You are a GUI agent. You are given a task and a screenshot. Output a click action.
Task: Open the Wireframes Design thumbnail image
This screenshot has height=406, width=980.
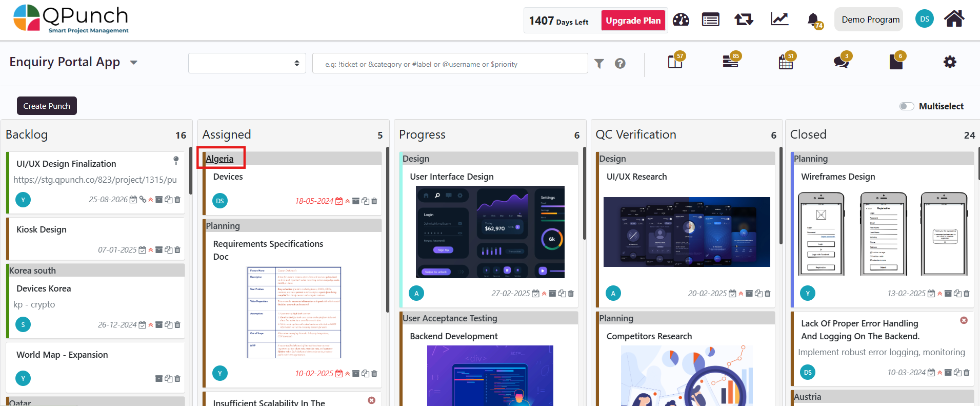pyautogui.click(x=882, y=234)
